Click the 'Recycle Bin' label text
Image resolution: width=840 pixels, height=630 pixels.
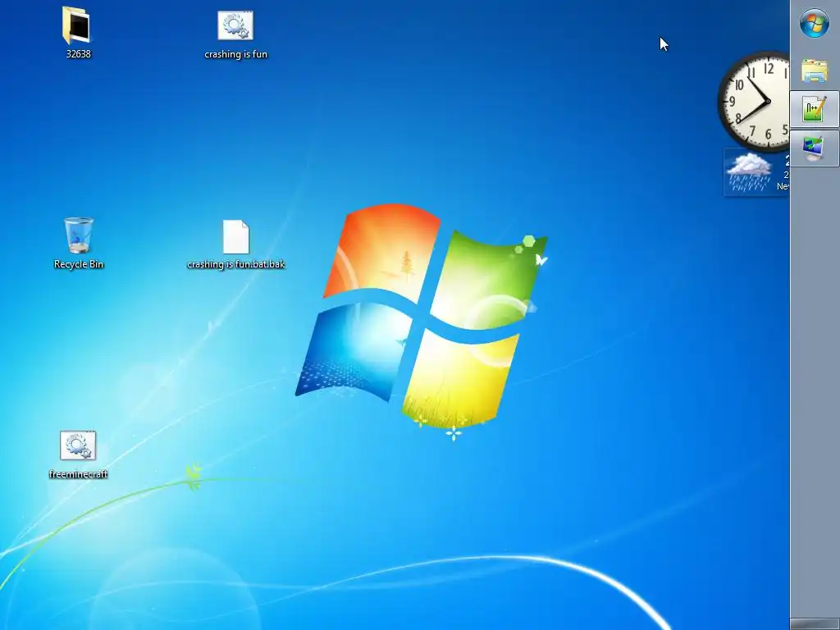click(x=79, y=264)
